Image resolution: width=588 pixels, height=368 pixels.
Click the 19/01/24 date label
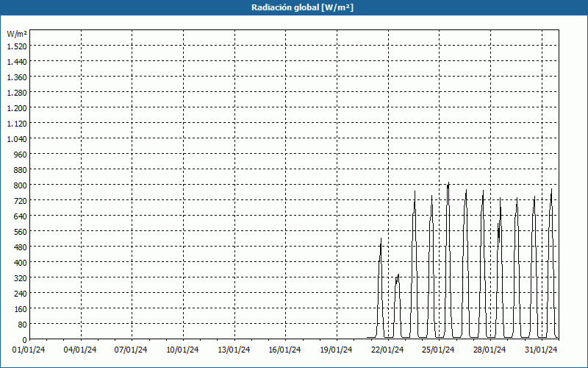(x=337, y=350)
